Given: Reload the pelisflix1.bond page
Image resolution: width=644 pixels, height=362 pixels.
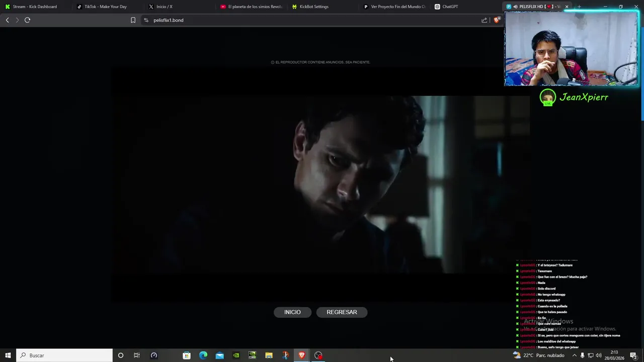Looking at the screenshot, I should pos(27,20).
